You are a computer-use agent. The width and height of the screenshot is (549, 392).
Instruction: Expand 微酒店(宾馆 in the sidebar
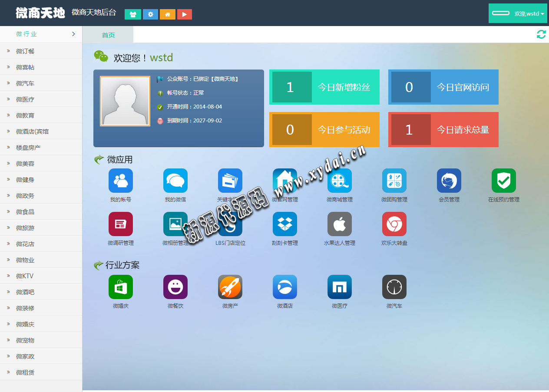41,131
